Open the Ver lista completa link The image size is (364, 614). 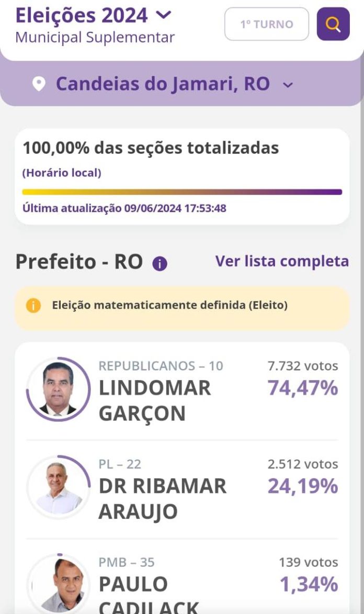tap(282, 261)
